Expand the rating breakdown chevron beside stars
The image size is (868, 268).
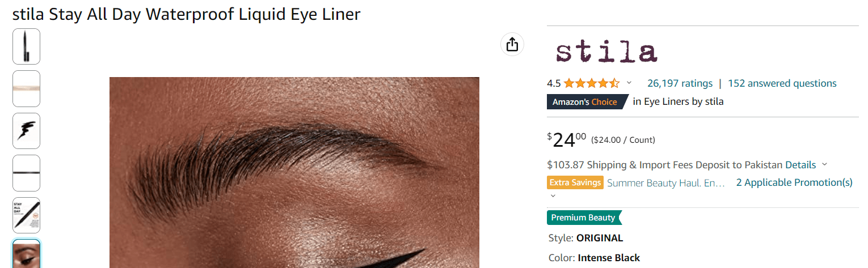click(629, 83)
